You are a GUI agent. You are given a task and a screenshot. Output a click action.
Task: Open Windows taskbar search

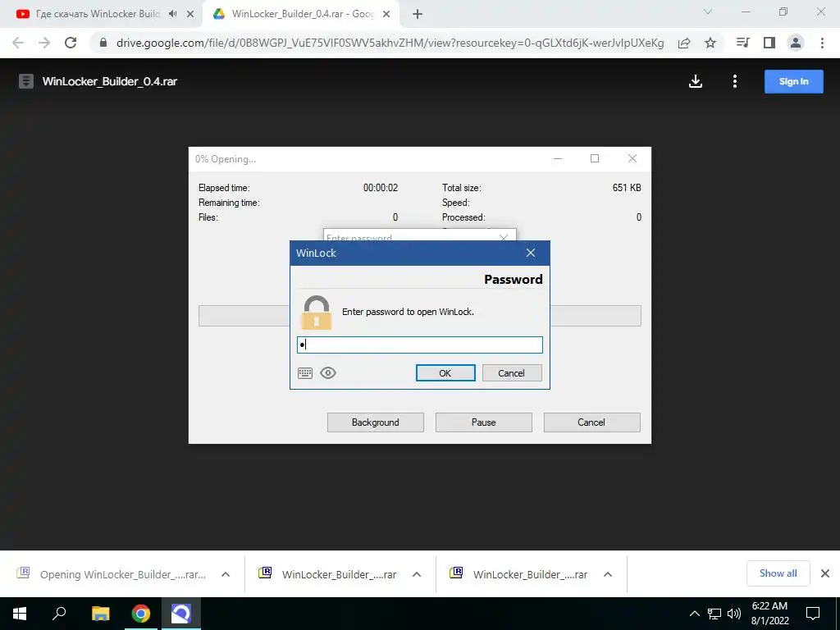pos(59,614)
